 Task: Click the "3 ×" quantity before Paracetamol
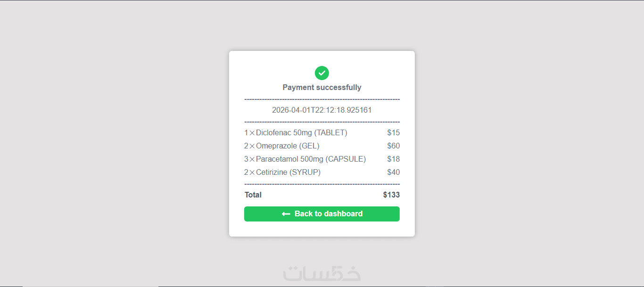249,159
